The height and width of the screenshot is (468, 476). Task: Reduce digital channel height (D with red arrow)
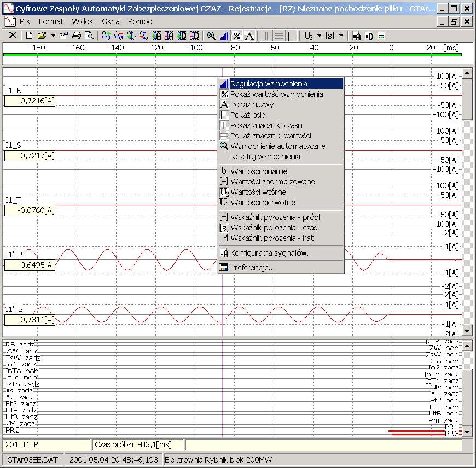click(194, 36)
